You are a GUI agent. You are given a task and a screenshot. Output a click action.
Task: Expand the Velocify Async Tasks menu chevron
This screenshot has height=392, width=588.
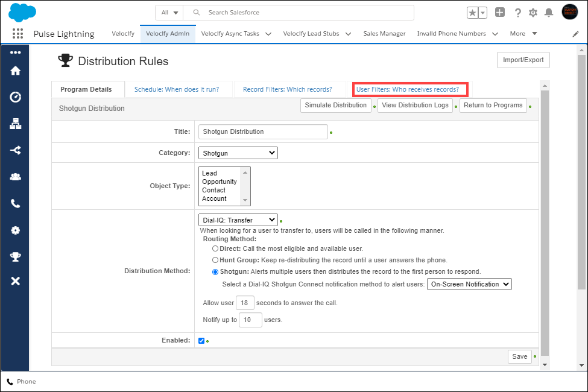coord(268,34)
